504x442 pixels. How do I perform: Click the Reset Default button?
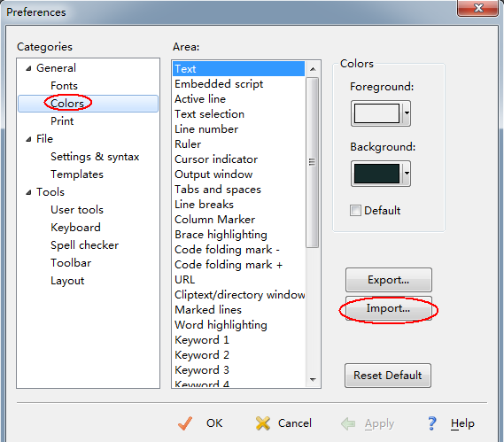point(388,376)
